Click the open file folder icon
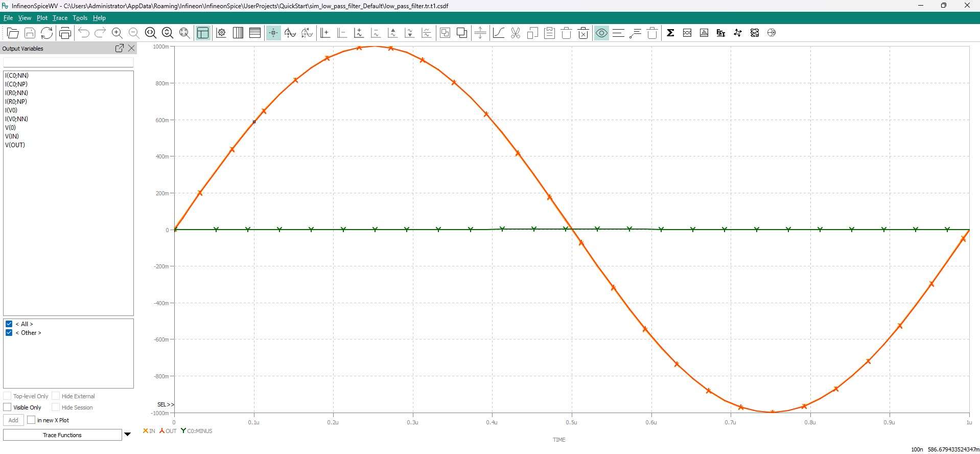Image resolution: width=980 pixels, height=454 pixels. tap(13, 33)
